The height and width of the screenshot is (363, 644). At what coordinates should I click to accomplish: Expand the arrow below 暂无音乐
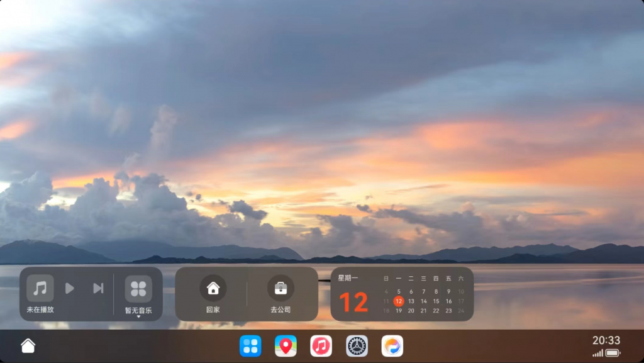(138, 316)
